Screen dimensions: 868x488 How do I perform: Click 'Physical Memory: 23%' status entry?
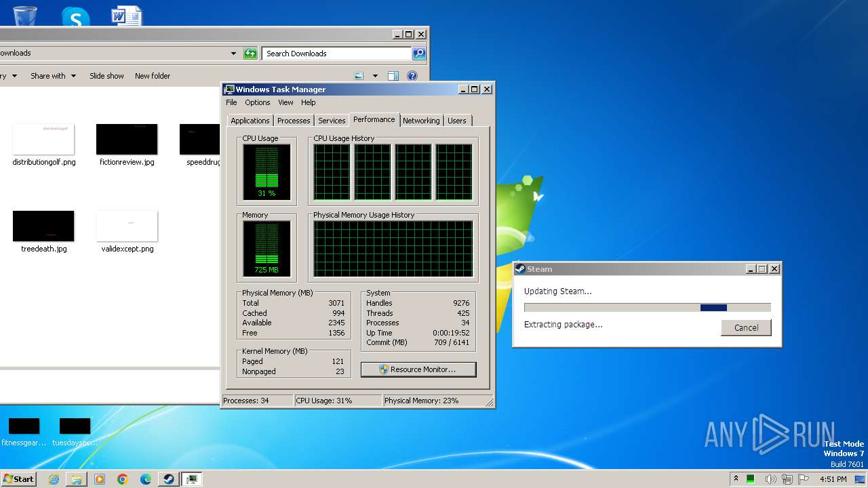422,401
